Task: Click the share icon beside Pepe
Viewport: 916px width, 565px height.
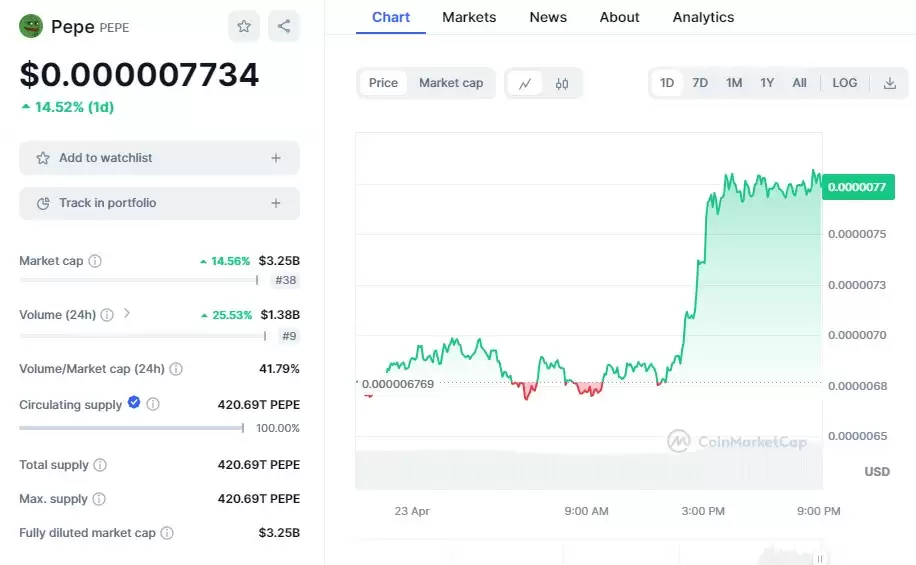Action: 284,26
